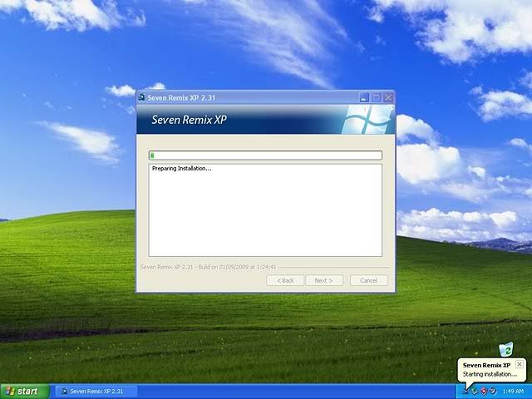
Task: Click the < Back button
Action: click(285, 280)
